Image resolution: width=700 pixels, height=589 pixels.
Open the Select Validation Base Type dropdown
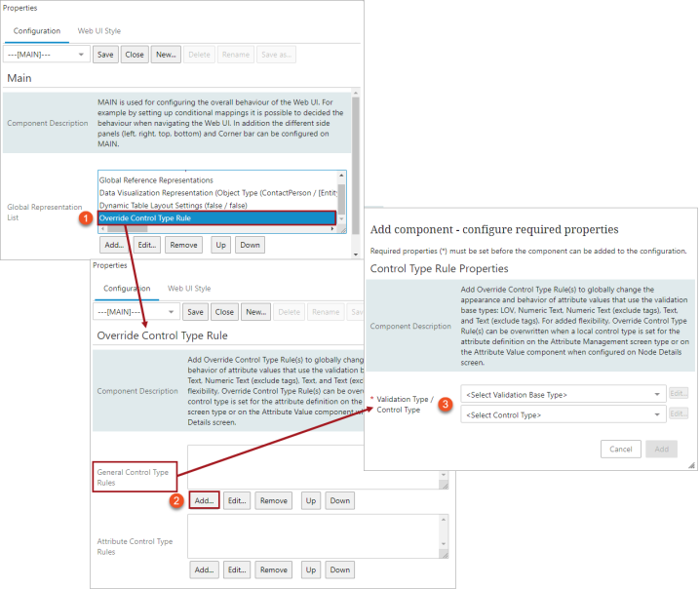(564, 395)
